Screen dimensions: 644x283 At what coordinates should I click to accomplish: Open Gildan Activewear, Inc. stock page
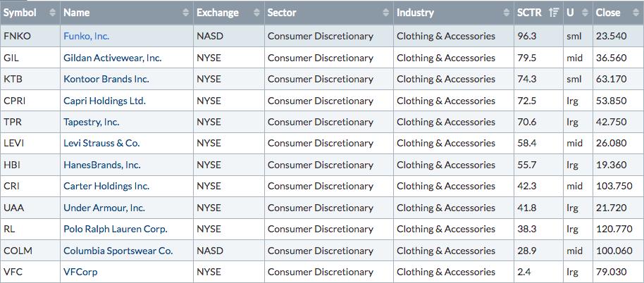coord(112,58)
